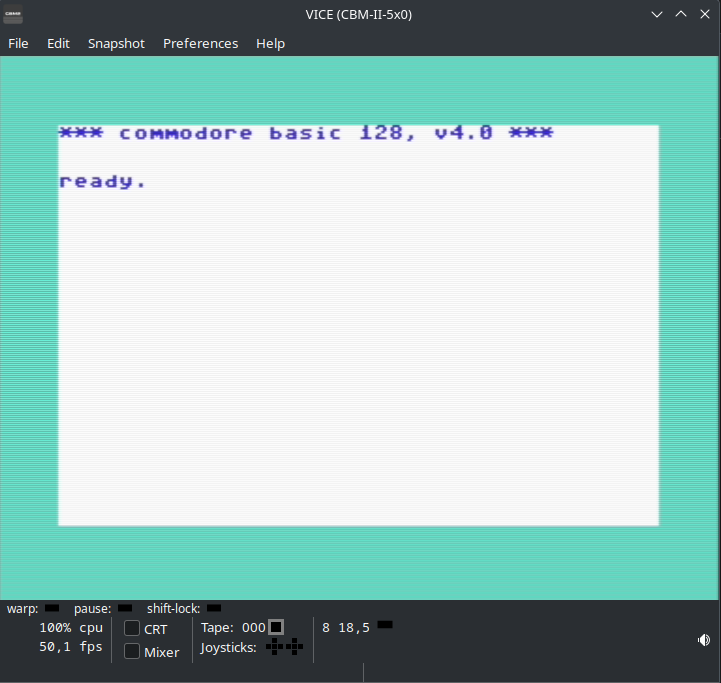Viewport: 721px width, 683px height.
Task: Enable the CRT checkbox
Action: point(132,629)
